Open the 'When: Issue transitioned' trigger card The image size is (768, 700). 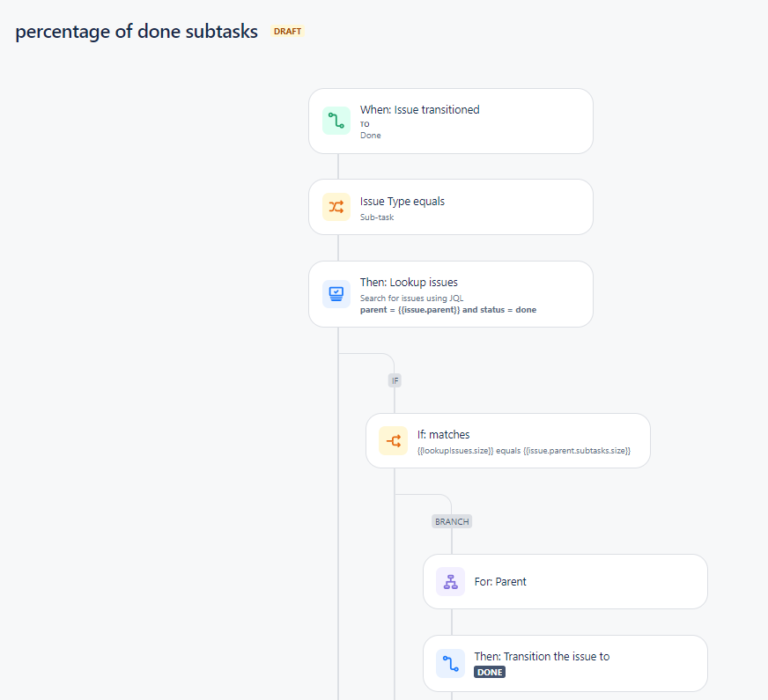tap(451, 121)
